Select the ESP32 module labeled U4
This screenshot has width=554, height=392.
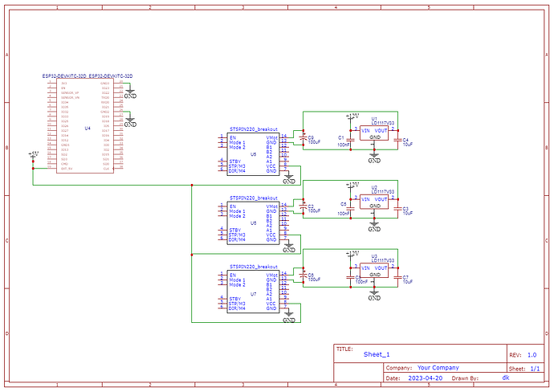tap(87, 126)
